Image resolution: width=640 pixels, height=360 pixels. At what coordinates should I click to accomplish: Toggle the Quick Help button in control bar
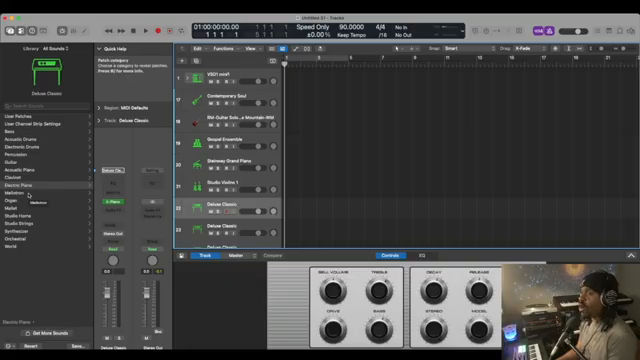32,31
